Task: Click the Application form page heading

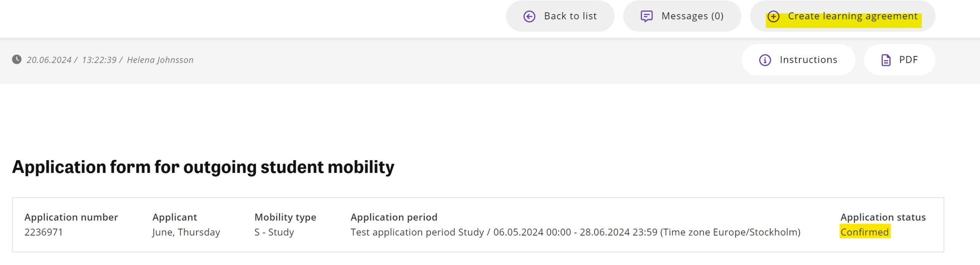Action: (203, 167)
